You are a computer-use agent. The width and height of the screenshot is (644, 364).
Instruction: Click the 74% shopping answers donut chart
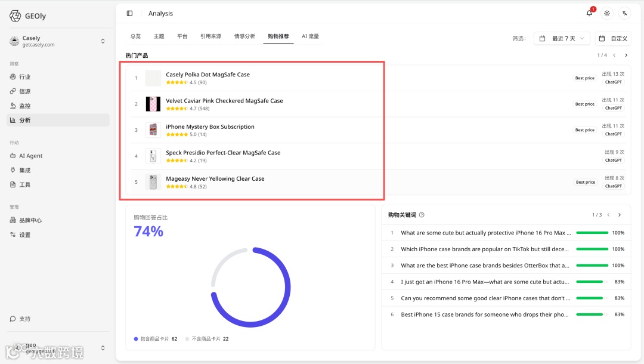[x=250, y=287]
